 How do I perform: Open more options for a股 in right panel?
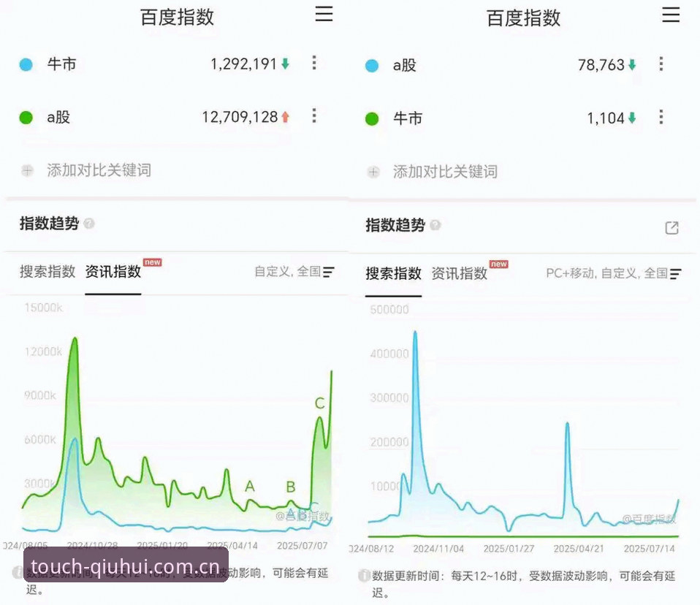click(x=661, y=64)
